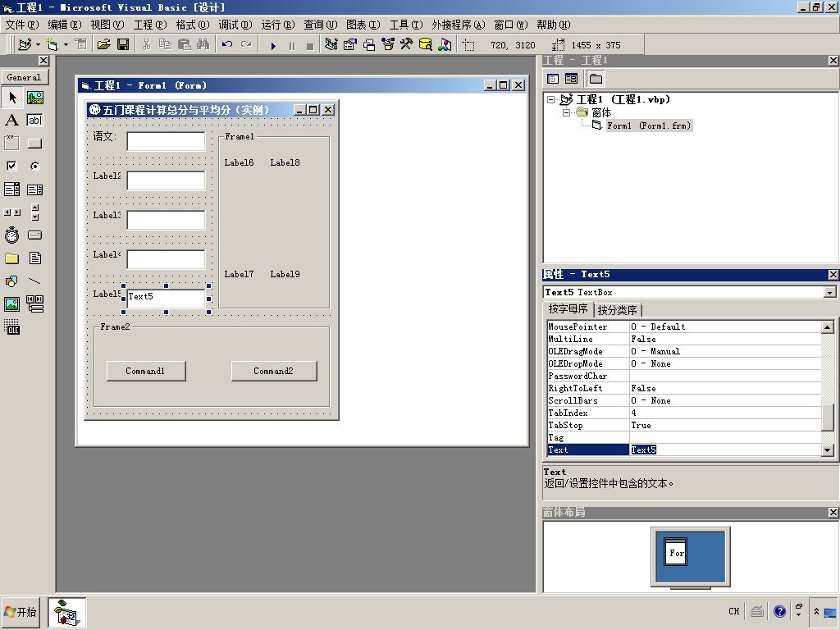Select the Text5 textbox on the form
Viewport: 840px width, 630px height.
pos(166,299)
